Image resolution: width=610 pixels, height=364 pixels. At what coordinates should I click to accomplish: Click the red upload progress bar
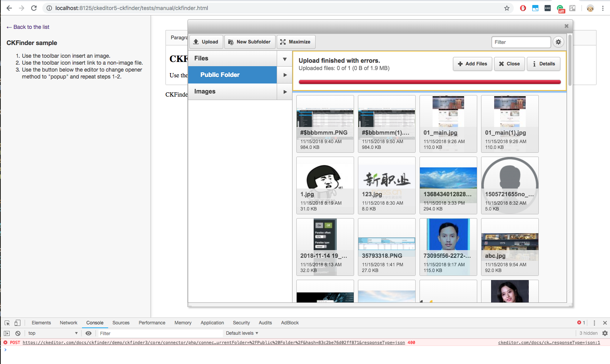430,82
